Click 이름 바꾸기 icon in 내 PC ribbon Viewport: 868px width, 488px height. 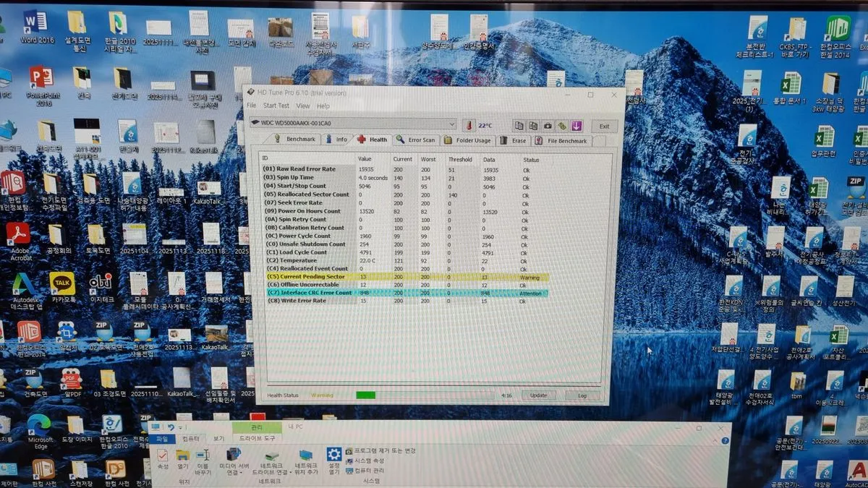204,462
